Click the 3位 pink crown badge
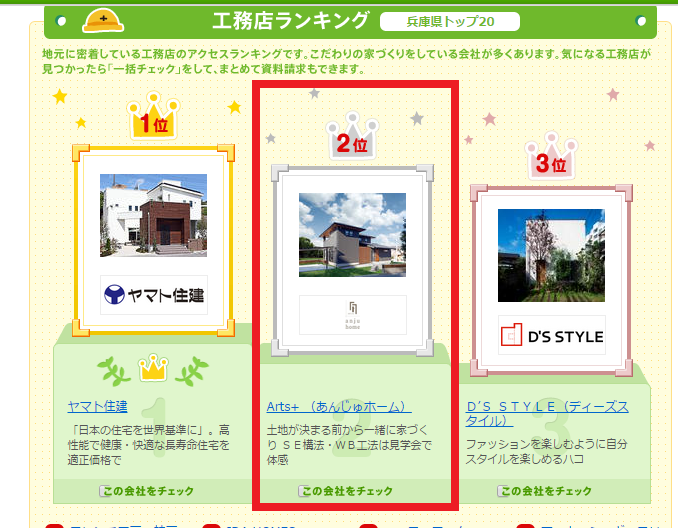 551,156
